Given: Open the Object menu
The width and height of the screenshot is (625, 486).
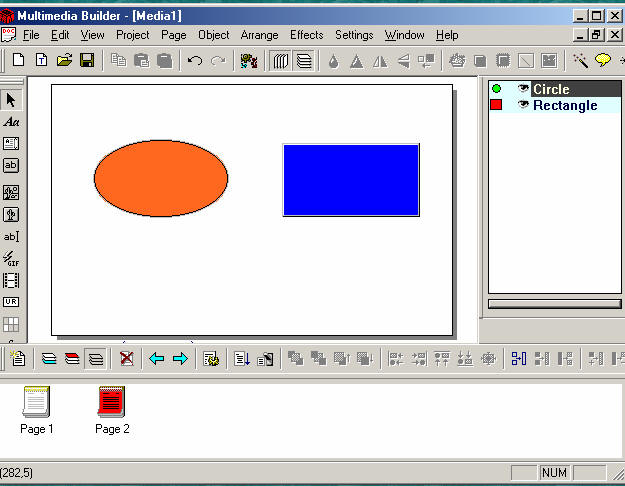Looking at the screenshot, I should pyautogui.click(x=214, y=35).
